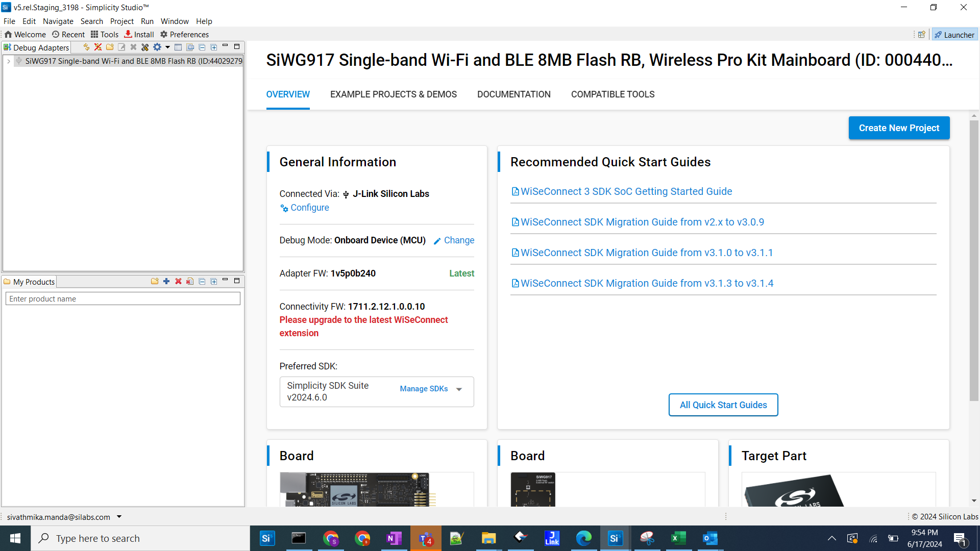Switch to the Example Projects & Demos tab
This screenshot has height=551, width=980.
pyautogui.click(x=393, y=94)
